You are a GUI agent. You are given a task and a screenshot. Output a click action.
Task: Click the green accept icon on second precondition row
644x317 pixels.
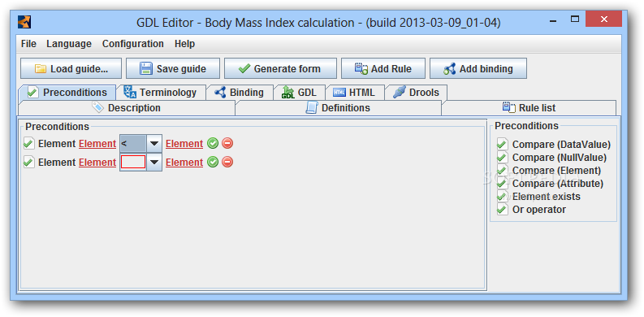[212, 162]
